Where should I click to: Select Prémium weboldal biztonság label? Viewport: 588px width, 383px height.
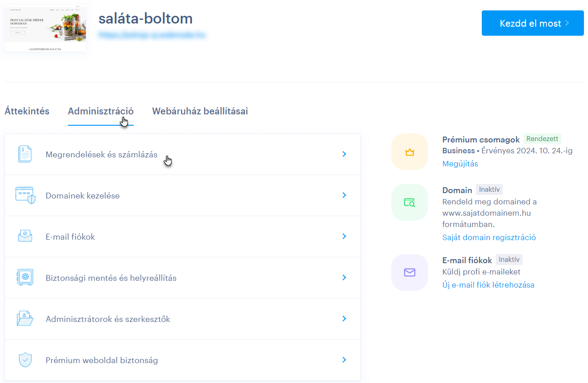[102, 360]
